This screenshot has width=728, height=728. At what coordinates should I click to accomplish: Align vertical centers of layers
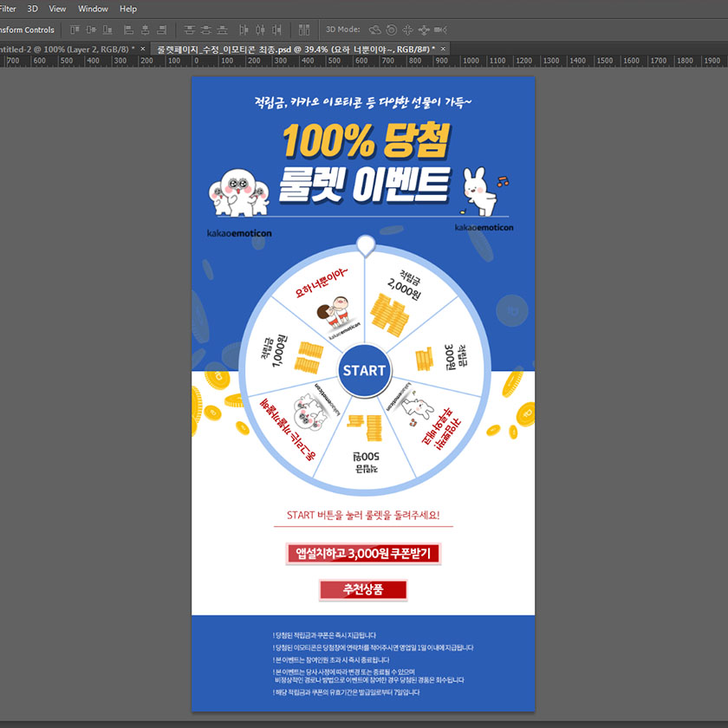(x=91, y=29)
